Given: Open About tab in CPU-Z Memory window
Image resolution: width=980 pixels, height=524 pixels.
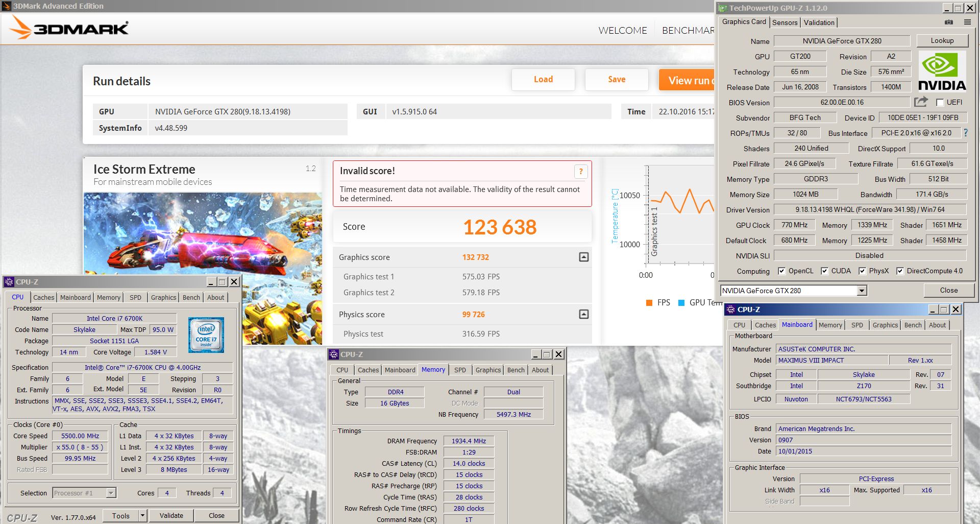Looking at the screenshot, I should point(540,370).
